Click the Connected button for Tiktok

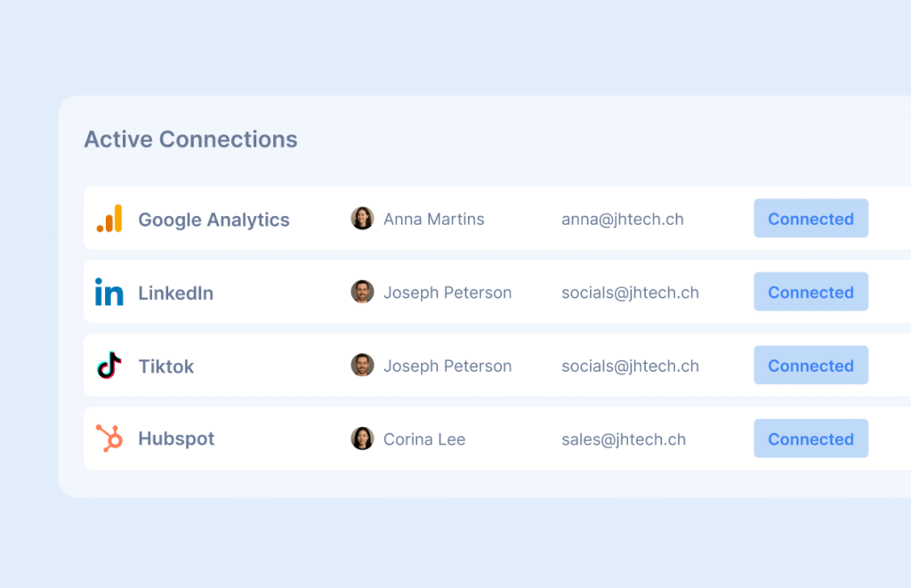[810, 366]
